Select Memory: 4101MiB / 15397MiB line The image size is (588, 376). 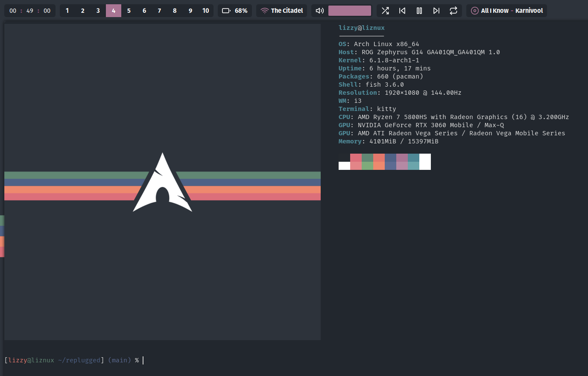(x=389, y=141)
